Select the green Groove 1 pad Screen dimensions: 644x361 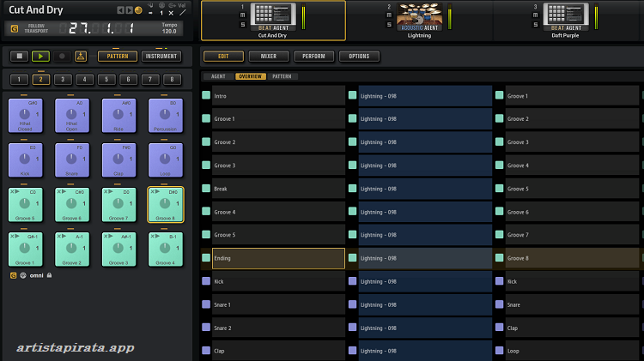click(x=25, y=250)
